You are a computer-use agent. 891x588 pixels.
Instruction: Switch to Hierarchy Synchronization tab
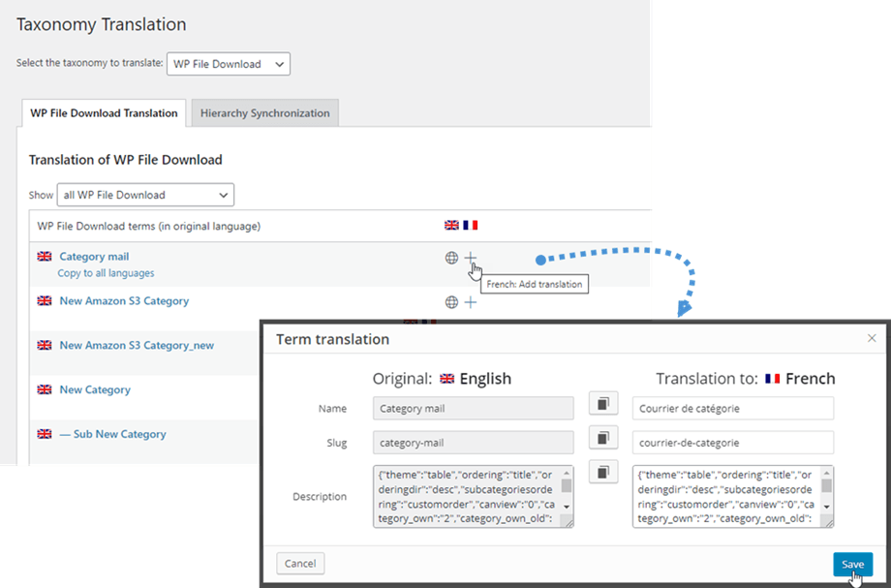(264, 113)
